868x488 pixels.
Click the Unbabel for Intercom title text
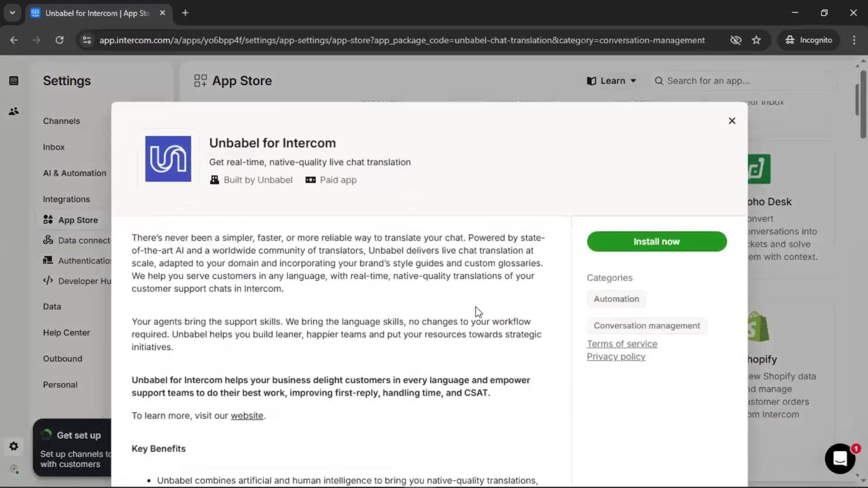pyautogui.click(x=273, y=143)
